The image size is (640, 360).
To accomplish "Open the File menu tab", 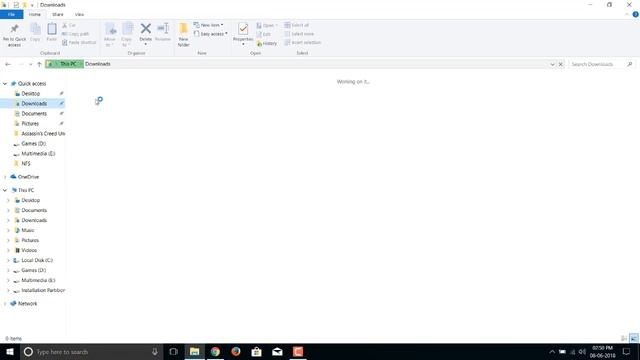I will [x=11, y=14].
